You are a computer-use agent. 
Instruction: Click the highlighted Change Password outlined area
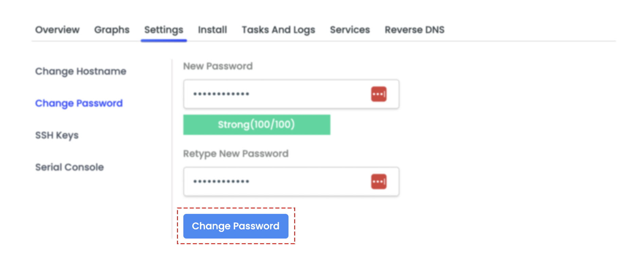(x=236, y=226)
